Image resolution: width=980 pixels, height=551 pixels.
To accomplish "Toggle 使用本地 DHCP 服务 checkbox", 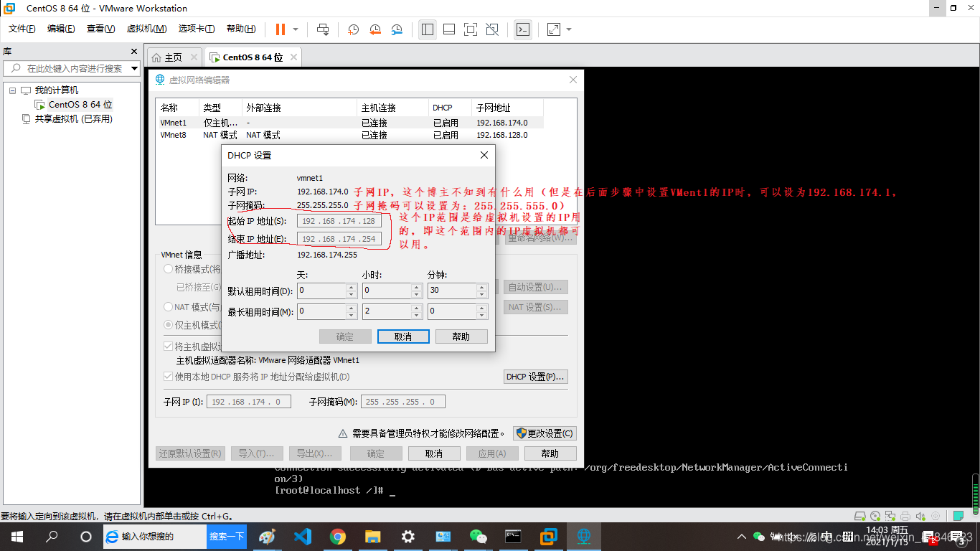I will 169,377.
